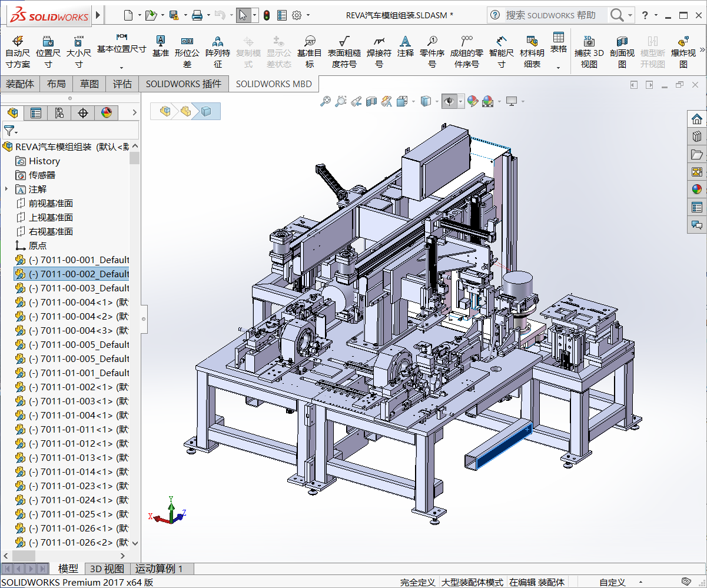Switch to the 评估 ribbon tab
This screenshot has height=588, width=707.
122,84
